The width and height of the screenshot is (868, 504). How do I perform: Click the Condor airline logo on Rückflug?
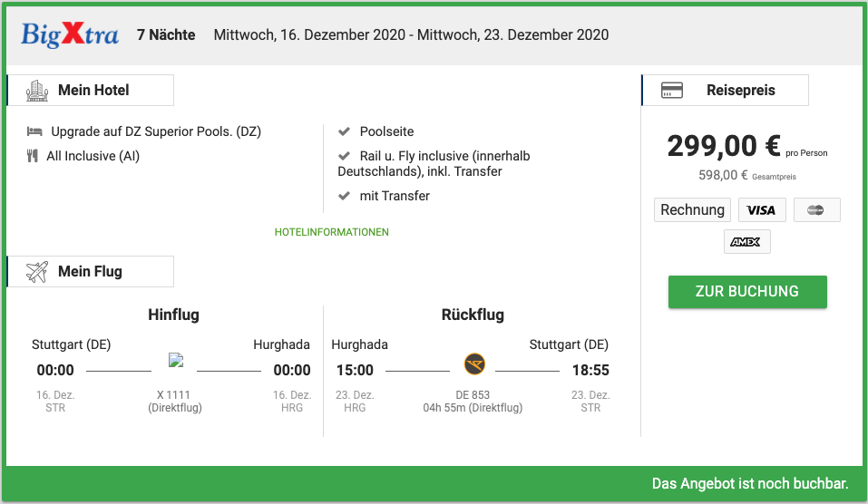pyautogui.click(x=474, y=364)
